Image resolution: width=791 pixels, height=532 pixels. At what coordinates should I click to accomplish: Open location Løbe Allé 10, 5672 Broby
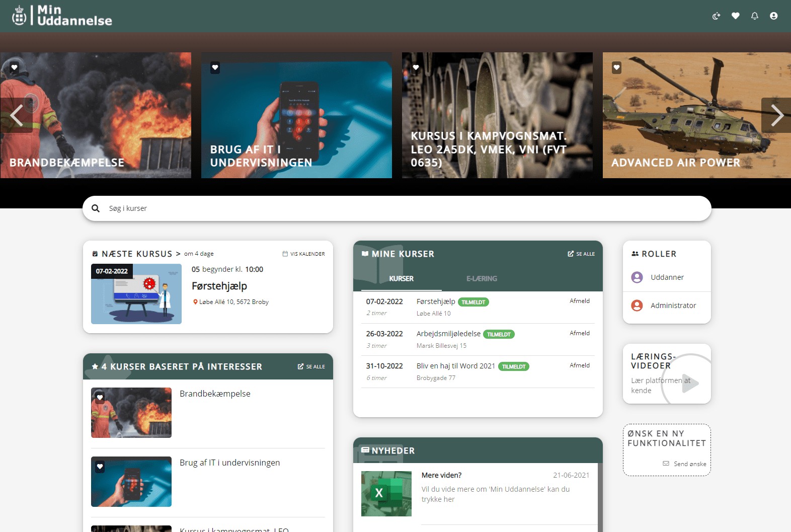231,302
